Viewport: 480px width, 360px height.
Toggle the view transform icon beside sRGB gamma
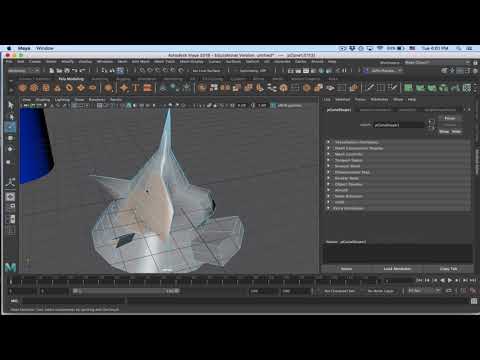tap(273, 106)
